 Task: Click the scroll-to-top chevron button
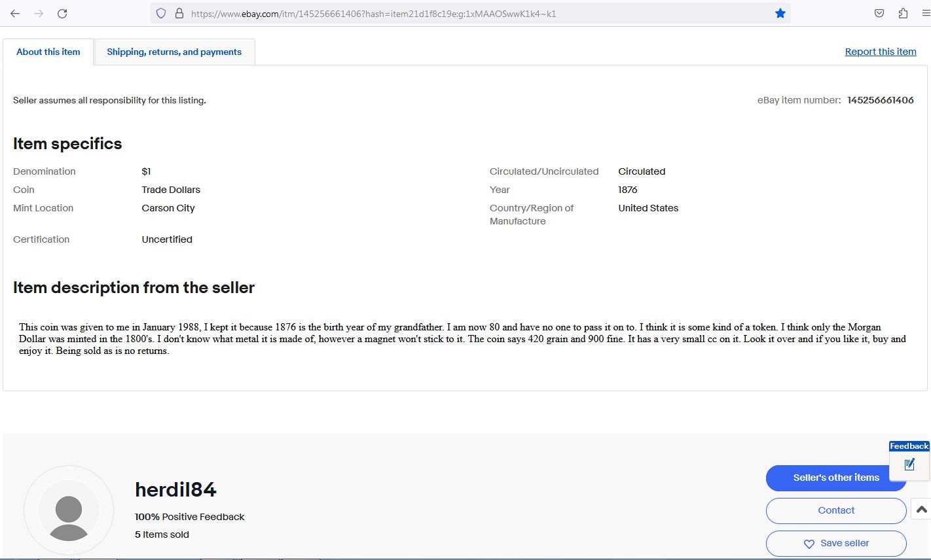921,510
